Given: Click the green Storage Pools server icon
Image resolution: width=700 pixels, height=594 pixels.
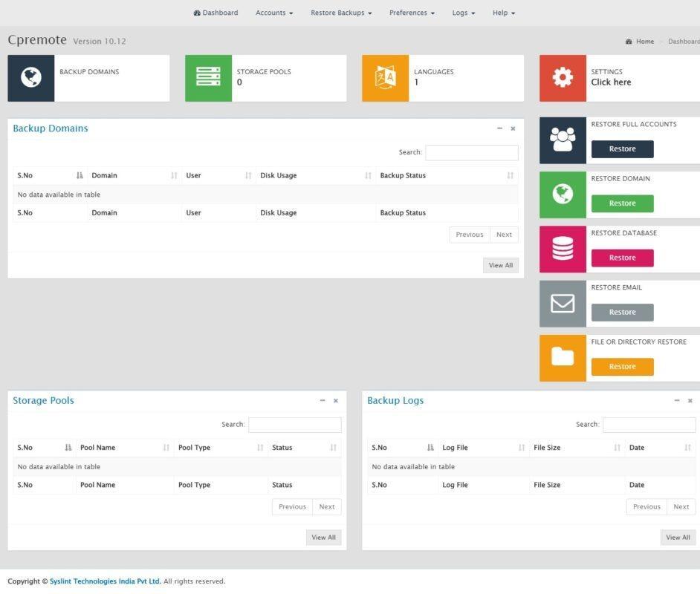Looking at the screenshot, I should [x=208, y=76].
